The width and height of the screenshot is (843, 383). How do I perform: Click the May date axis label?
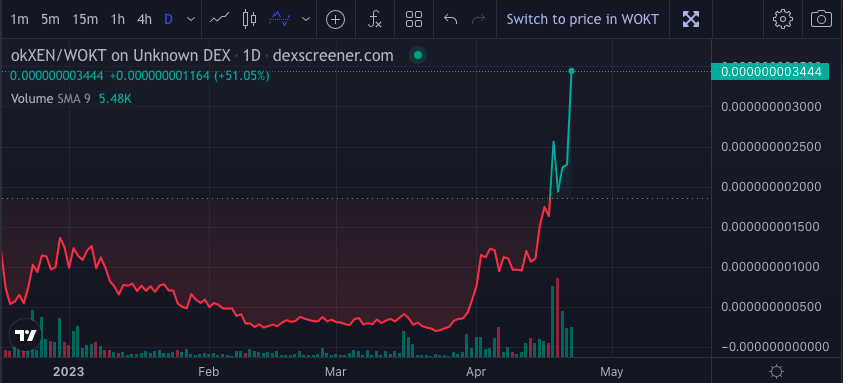pos(611,372)
